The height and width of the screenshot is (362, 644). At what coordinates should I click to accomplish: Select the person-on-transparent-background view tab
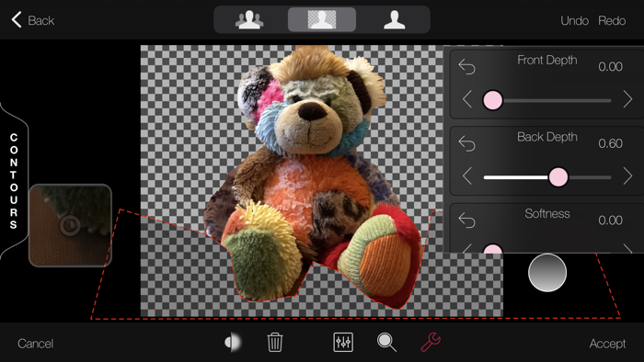322,19
